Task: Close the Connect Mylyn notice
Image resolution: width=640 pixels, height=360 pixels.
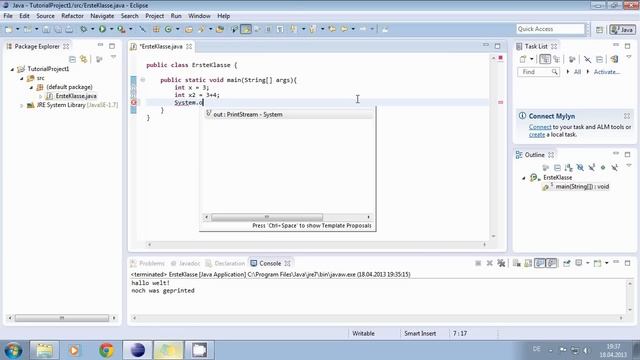Action: (x=627, y=116)
